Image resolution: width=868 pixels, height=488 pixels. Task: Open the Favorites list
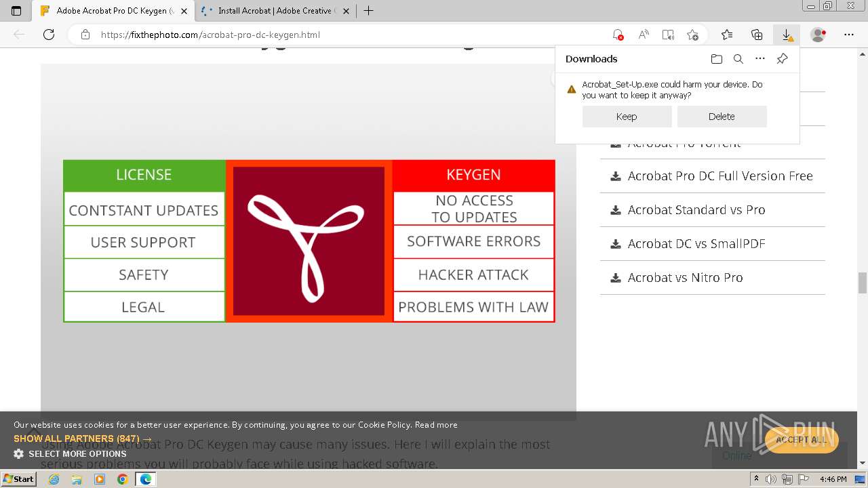727,35
